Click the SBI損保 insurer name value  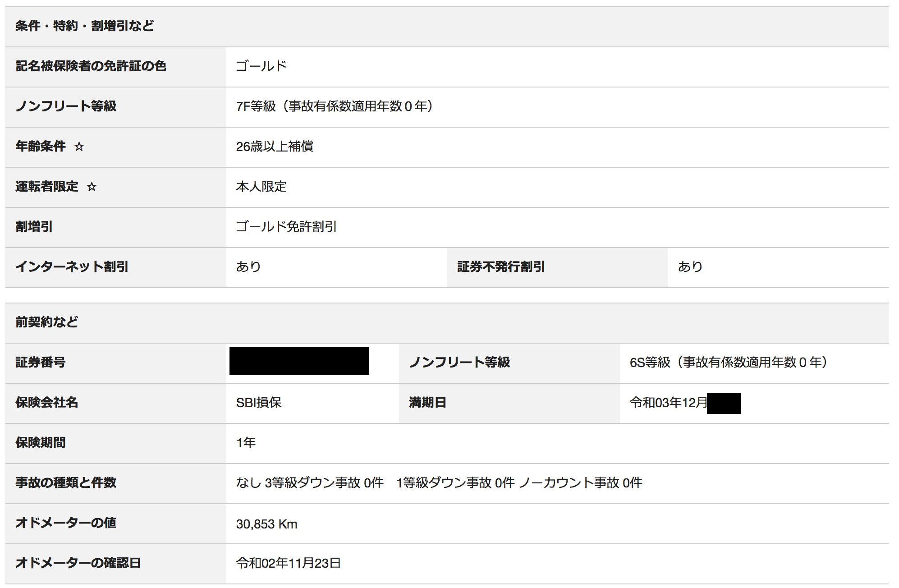[259, 403]
